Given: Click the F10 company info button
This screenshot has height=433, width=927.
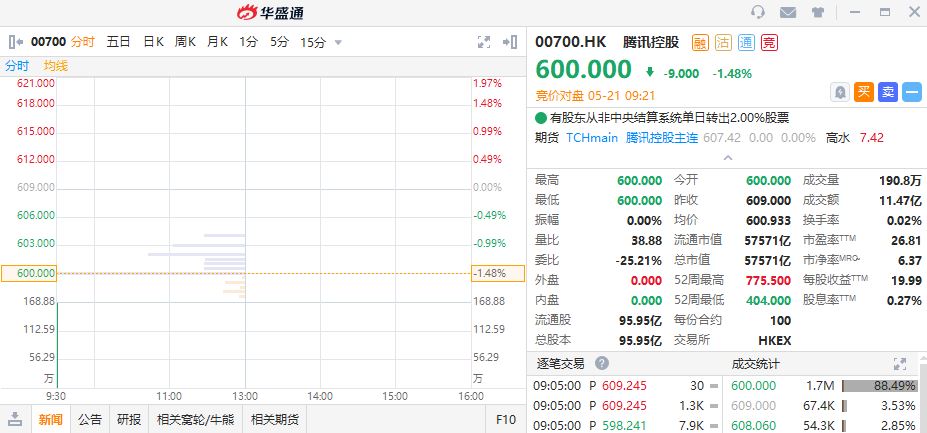Looking at the screenshot, I should (505, 419).
